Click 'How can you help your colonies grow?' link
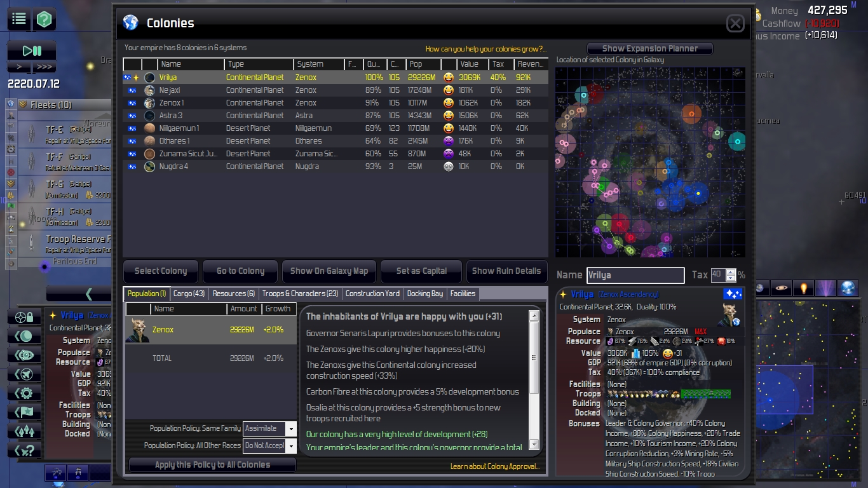This screenshot has width=868, height=488. tap(485, 49)
